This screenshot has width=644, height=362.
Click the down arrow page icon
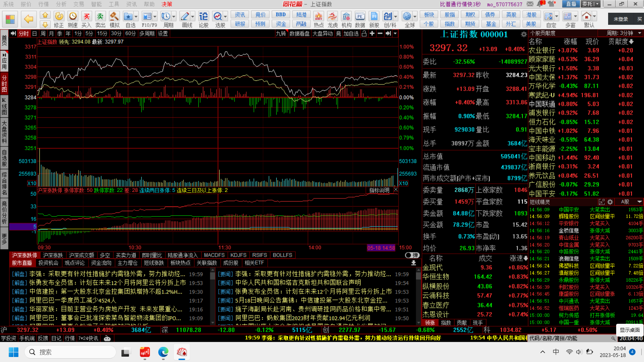[x=45, y=24]
